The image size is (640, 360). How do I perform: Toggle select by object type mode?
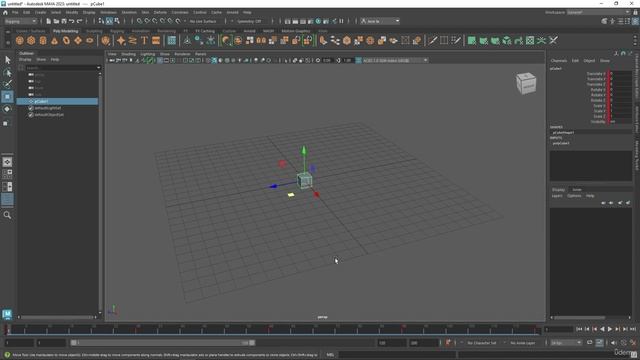point(109,21)
